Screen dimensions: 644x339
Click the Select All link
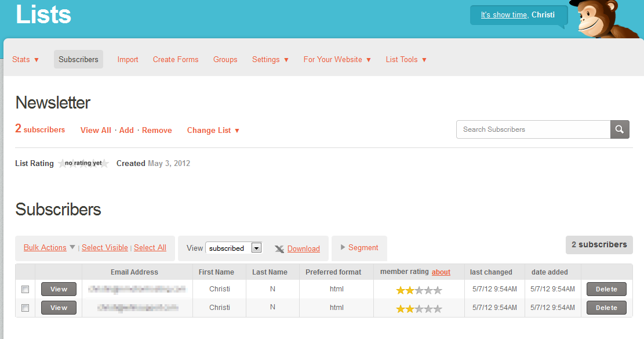150,248
